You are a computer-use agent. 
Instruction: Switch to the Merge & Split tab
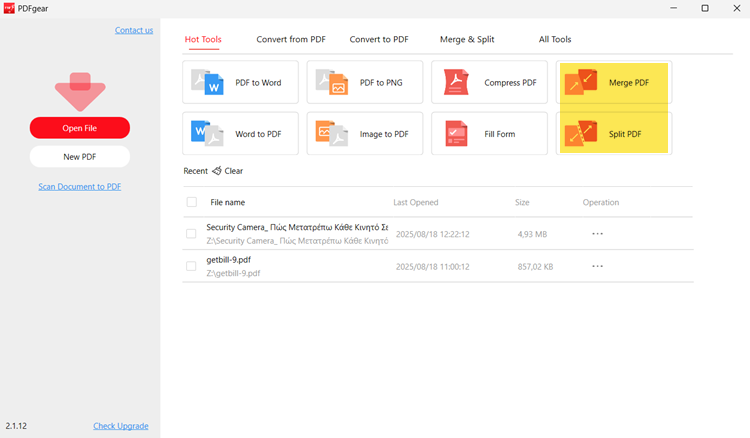tap(467, 39)
